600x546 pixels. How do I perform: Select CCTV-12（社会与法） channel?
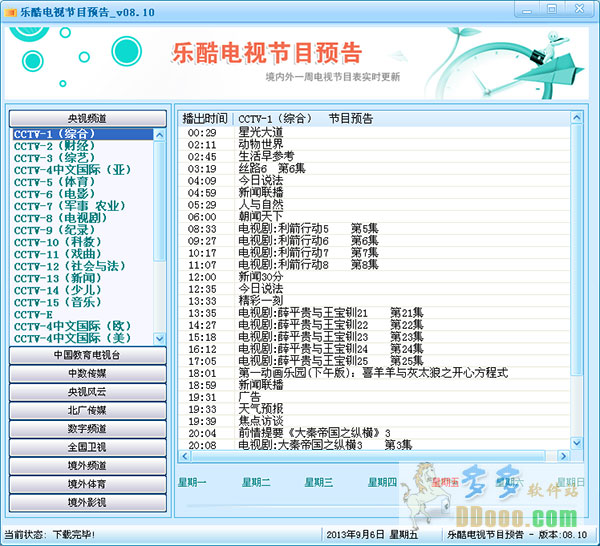coord(83,267)
